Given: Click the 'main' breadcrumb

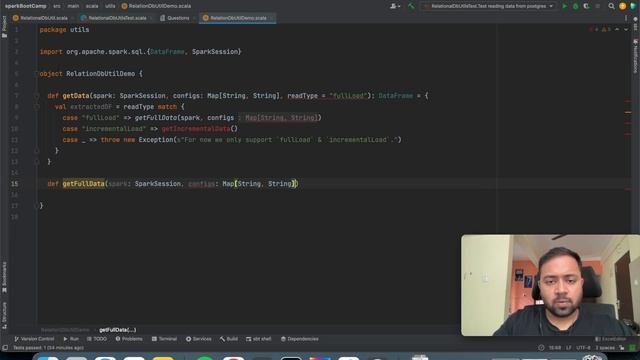Looking at the screenshot, I should coord(73,6).
